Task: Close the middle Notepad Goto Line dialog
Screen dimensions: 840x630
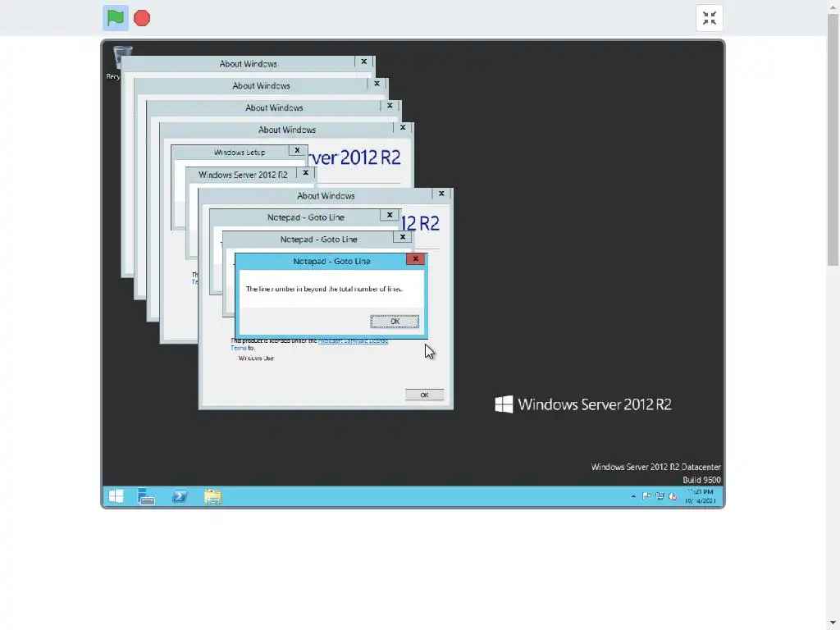Action: [403, 237]
